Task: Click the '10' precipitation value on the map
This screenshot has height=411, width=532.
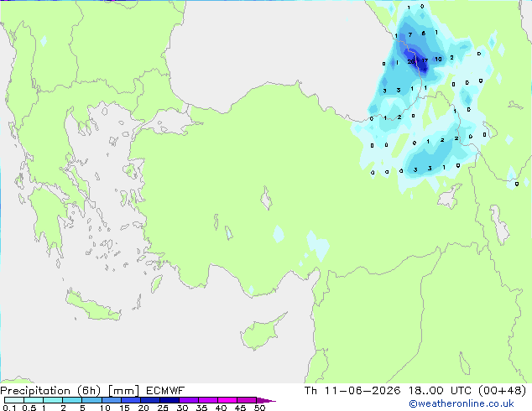Action: coord(438,60)
